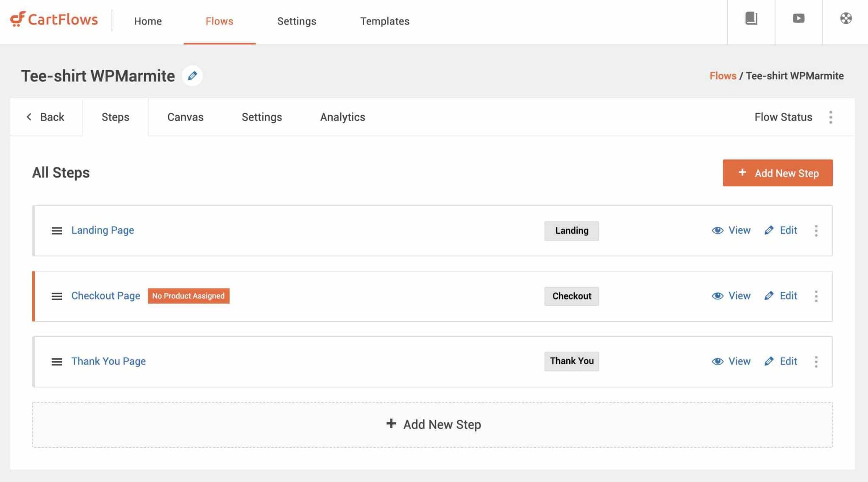Grab the Thank You Page drag handle
This screenshot has height=482, width=868.
56,362
